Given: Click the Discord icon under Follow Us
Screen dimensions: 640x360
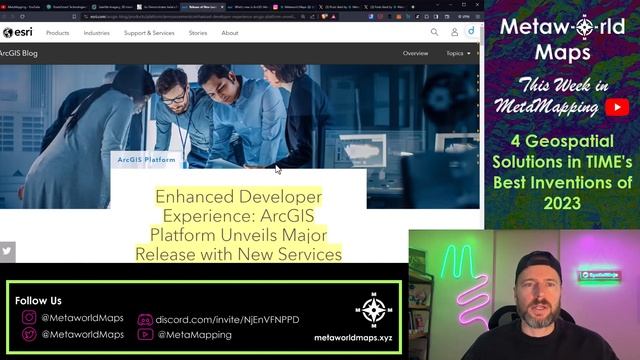Looking at the screenshot, I should point(145,320).
